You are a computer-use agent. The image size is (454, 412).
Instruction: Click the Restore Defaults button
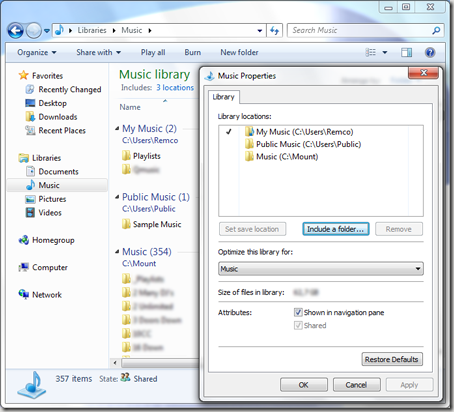(x=392, y=359)
